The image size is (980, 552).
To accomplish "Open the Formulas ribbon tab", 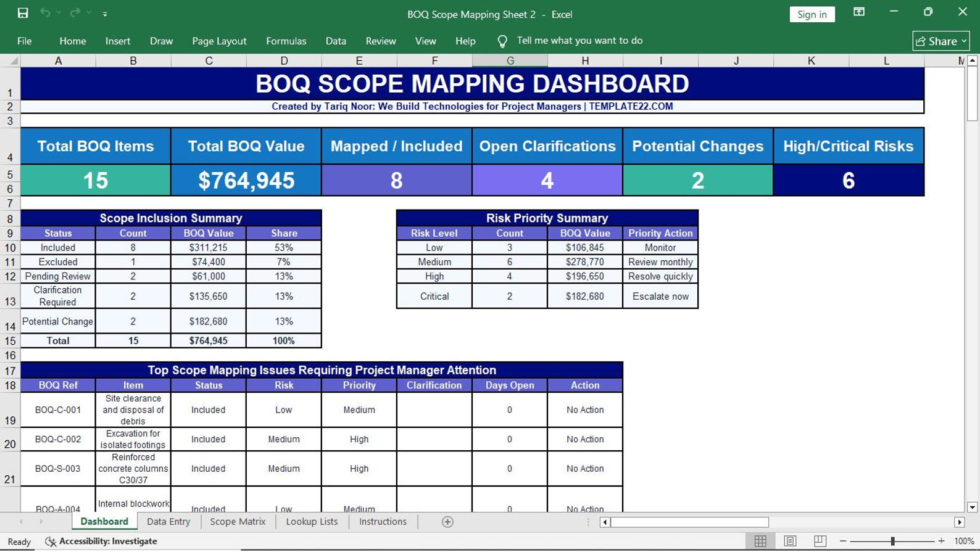I will point(286,41).
